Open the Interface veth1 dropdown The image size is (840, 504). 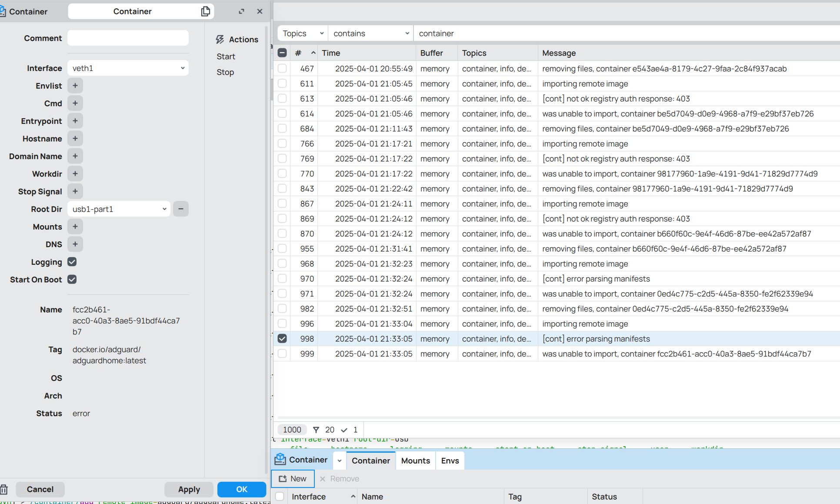coord(128,68)
